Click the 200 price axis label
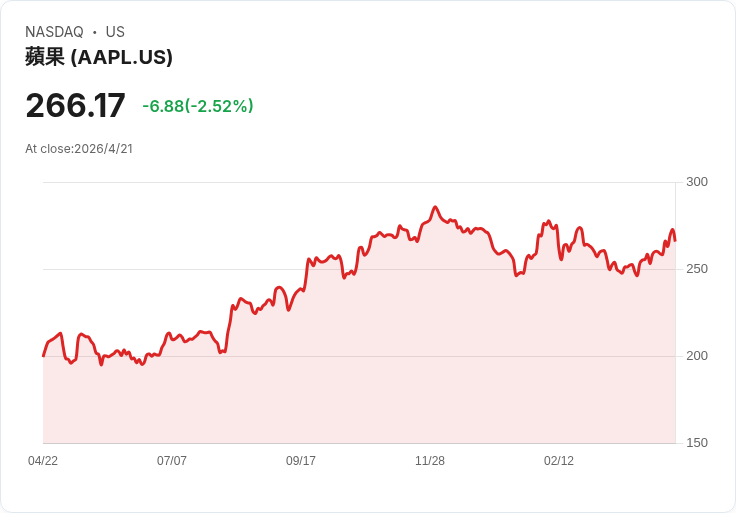Image resolution: width=736 pixels, height=513 pixels. [x=697, y=356]
